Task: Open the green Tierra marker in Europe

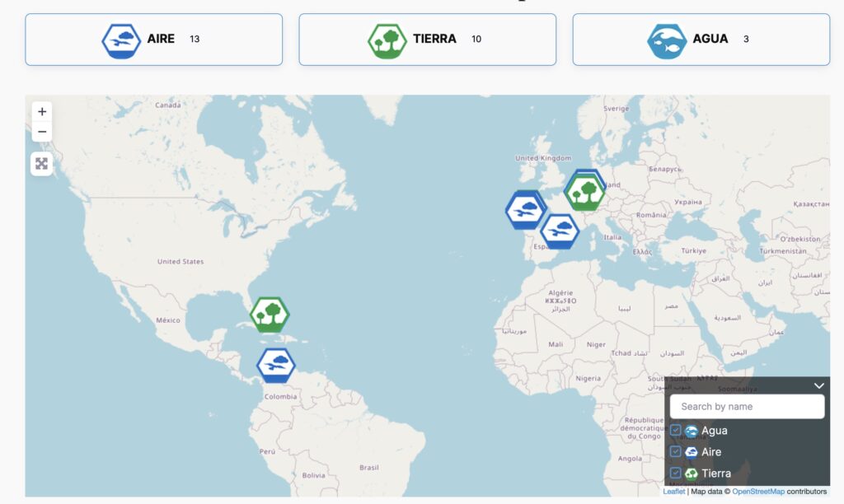Action: pos(584,194)
